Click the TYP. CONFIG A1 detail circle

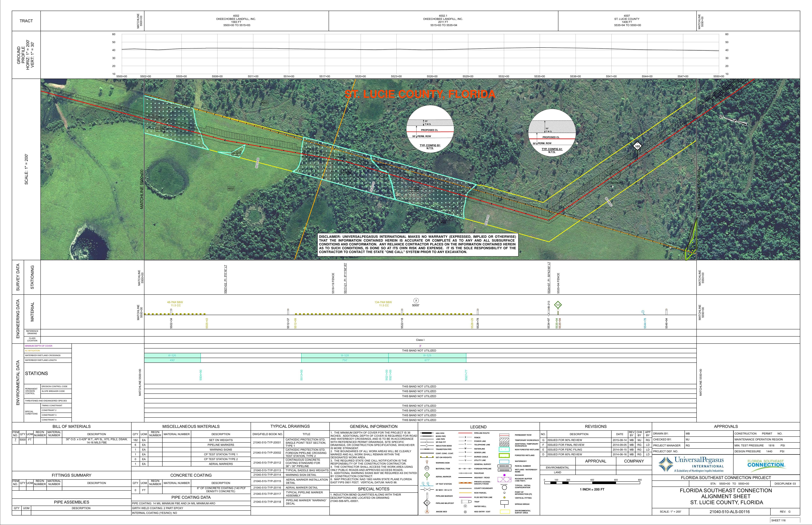click(552, 133)
